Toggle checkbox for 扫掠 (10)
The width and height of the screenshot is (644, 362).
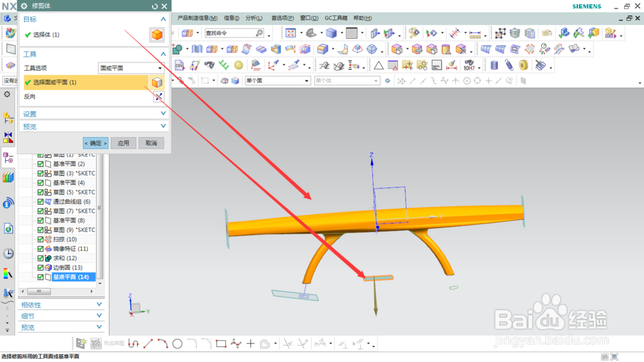point(40,239)
